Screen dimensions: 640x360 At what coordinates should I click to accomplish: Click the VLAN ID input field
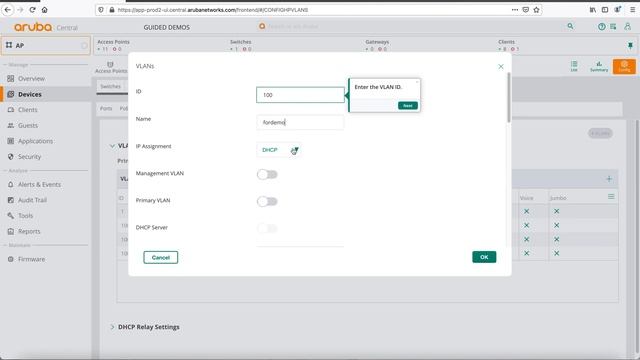click(x=300, y=95)
